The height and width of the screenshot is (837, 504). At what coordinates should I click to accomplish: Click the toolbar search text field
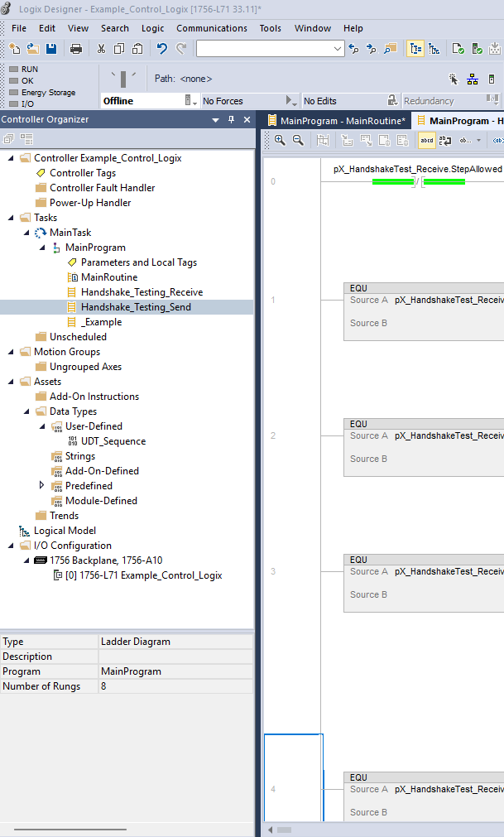tap(265, 50)
